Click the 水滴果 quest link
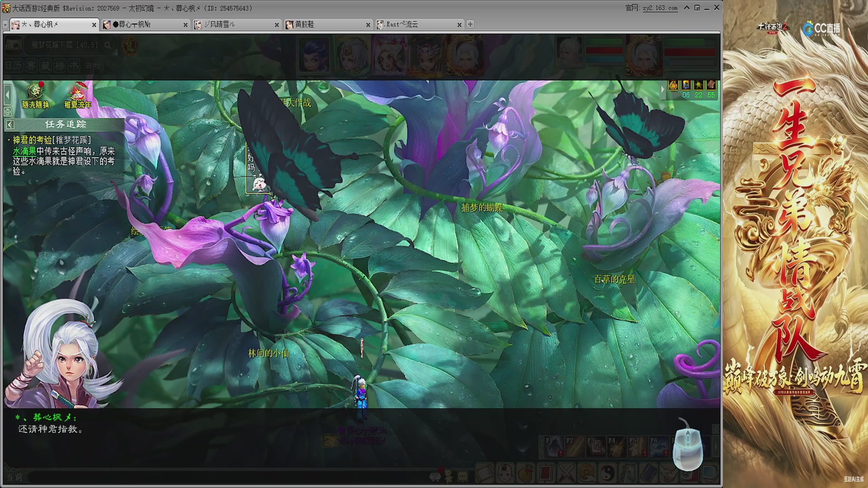 [24, 151]
